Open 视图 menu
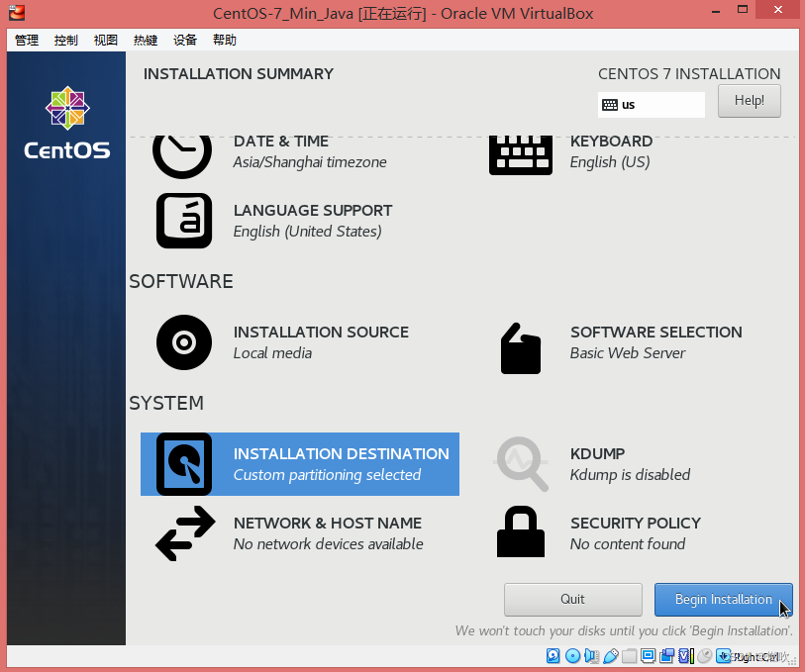 pos(106,40)
